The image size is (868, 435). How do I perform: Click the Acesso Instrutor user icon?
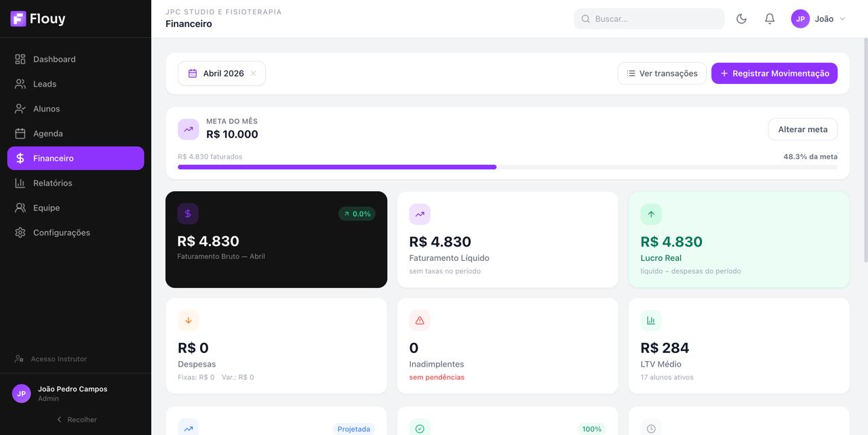pos(20,358)
